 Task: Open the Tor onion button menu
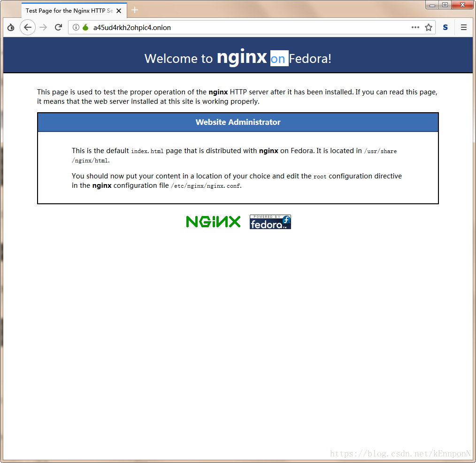pyautogui.click(x=11, y=27)
